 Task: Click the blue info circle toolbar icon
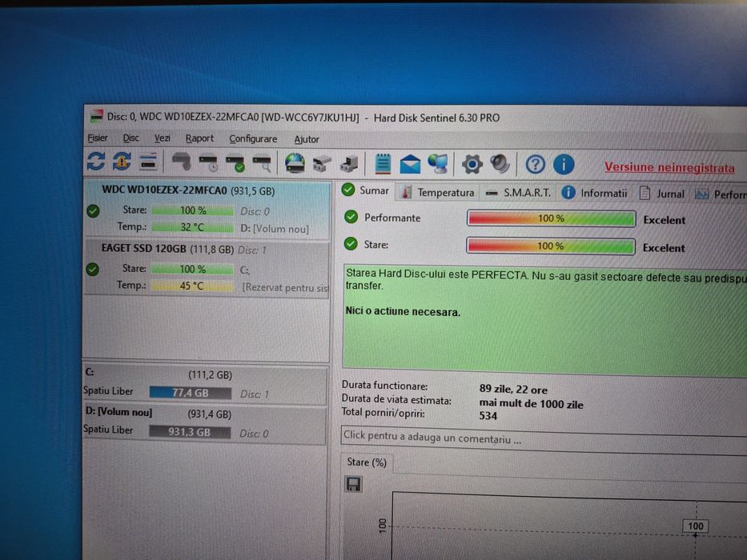(x=564, y=165)
